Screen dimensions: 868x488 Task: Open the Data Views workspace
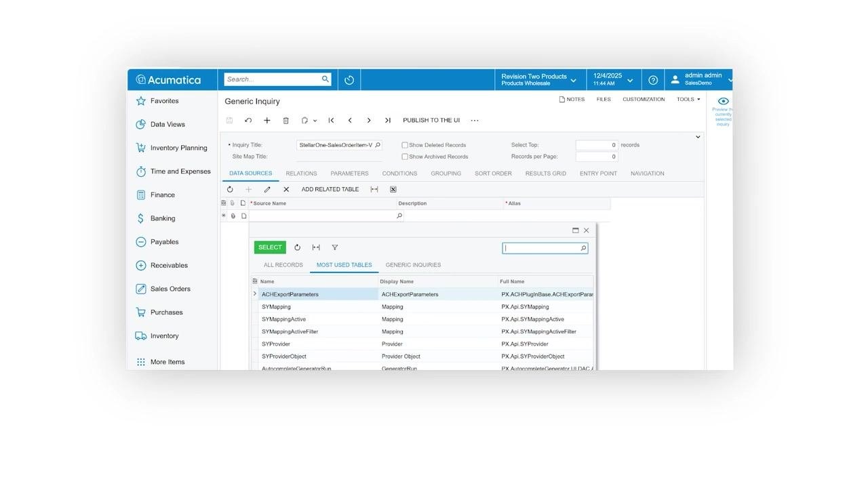coord(167,125)
